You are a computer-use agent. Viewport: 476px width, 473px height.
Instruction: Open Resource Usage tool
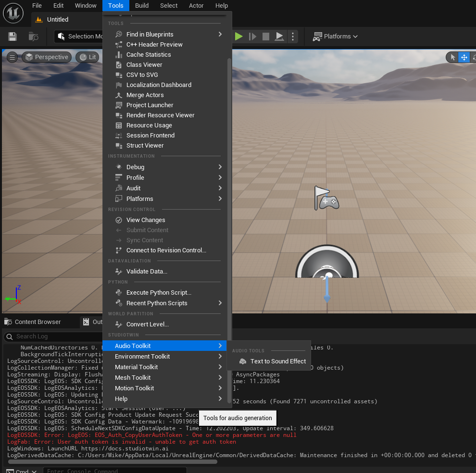point(165,125)
